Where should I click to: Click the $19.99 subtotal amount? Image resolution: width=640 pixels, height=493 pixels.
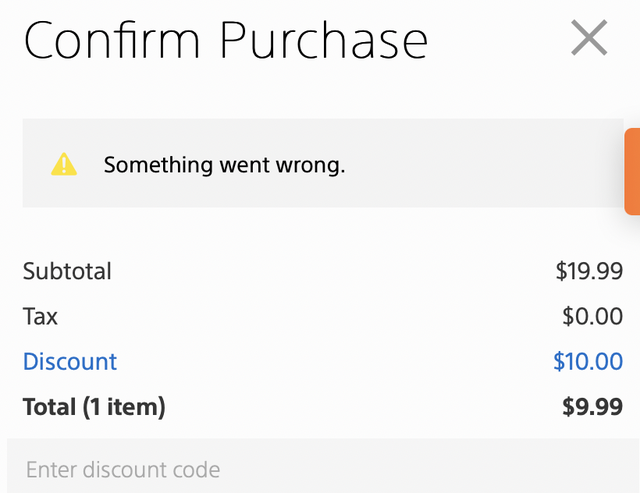589,271
